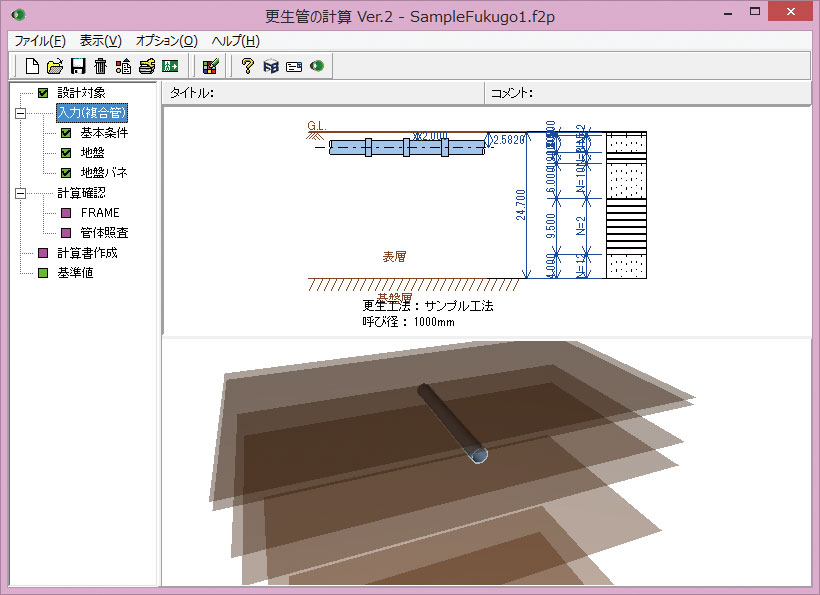820x595 pixels.
Task: Click green check icon beside 地盤バネ
Action: point(66,173)
